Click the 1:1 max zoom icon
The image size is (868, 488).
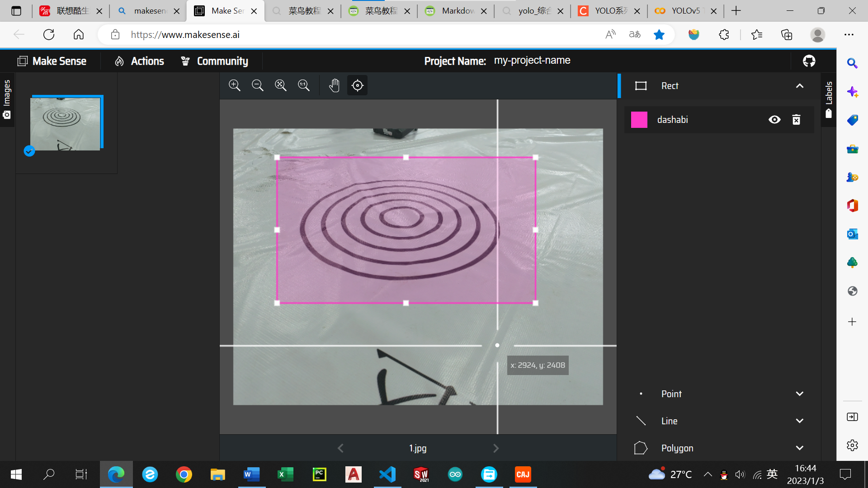pos(304,85)
